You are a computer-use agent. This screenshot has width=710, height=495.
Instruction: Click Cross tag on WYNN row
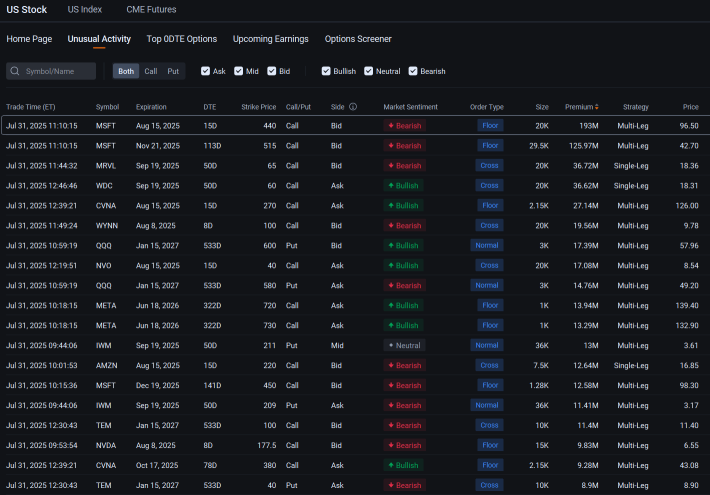[489, 226]
